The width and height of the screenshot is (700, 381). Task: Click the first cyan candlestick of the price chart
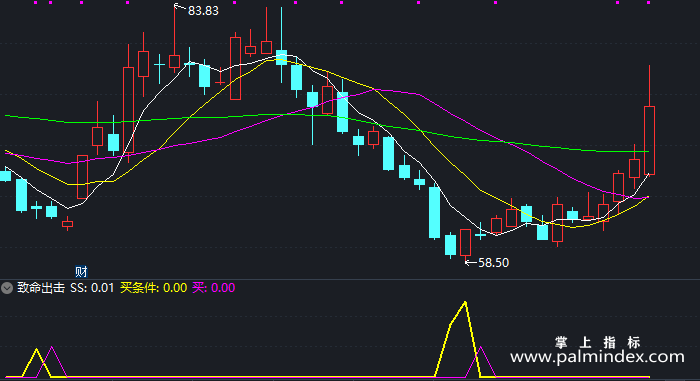[x=5, y=176]
